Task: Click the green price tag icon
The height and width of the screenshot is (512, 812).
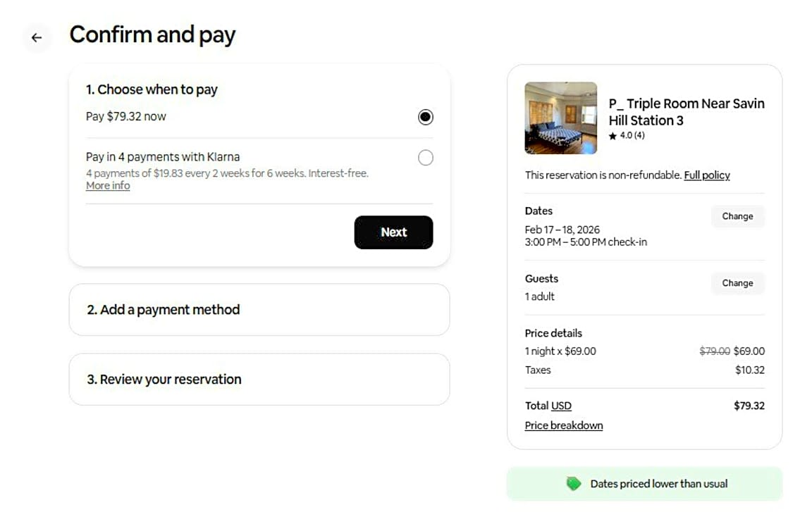Action: point(574,484)
